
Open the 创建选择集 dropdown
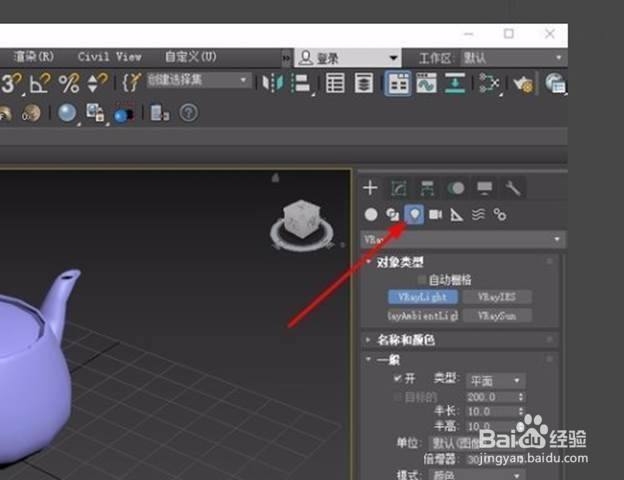click(198, 81)
